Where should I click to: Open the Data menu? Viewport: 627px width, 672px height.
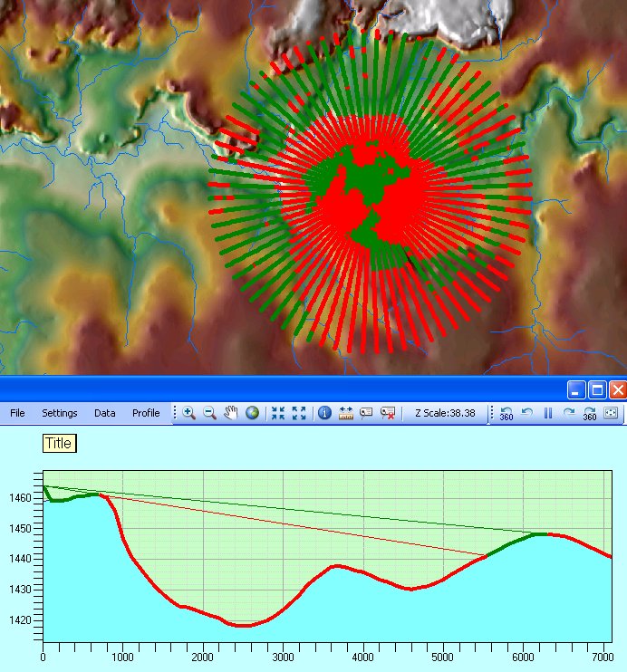pos(105,413)
